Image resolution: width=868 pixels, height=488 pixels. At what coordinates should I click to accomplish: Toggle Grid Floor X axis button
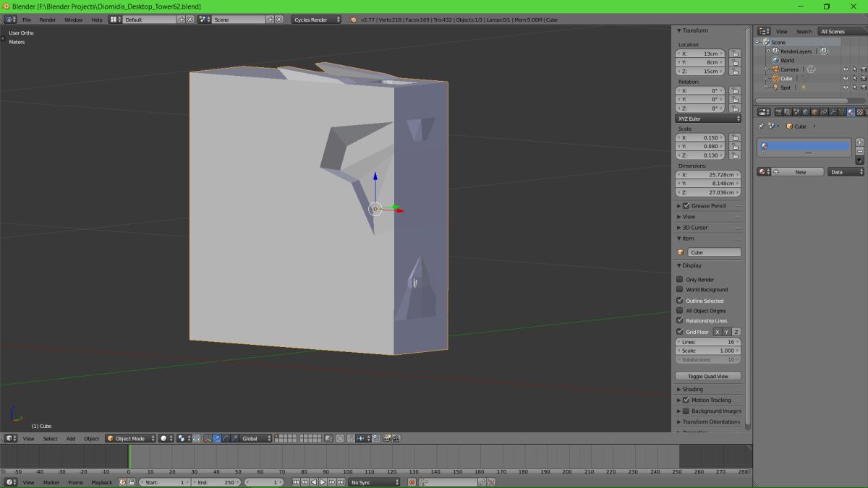tap(718, 332)
